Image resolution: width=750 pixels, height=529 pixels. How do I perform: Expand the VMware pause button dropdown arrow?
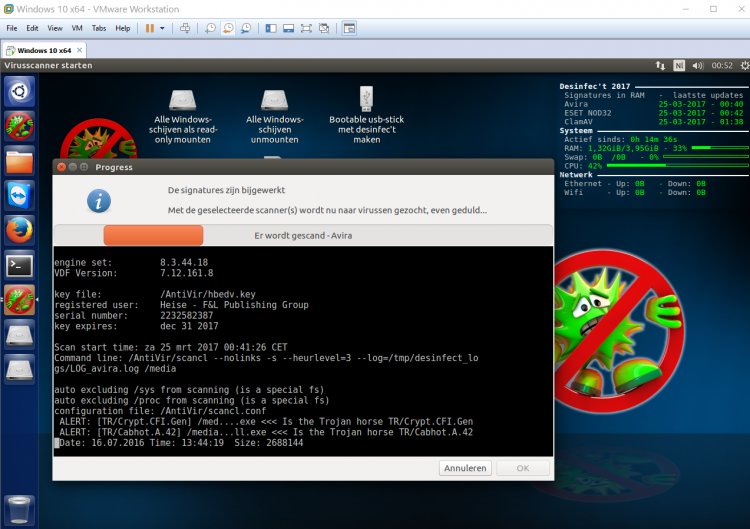point(163,28)
